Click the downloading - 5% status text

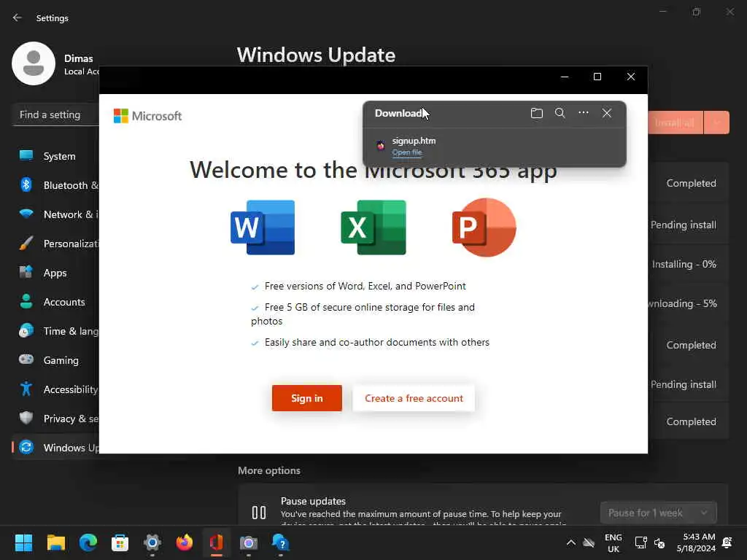[x=682, y=304]
